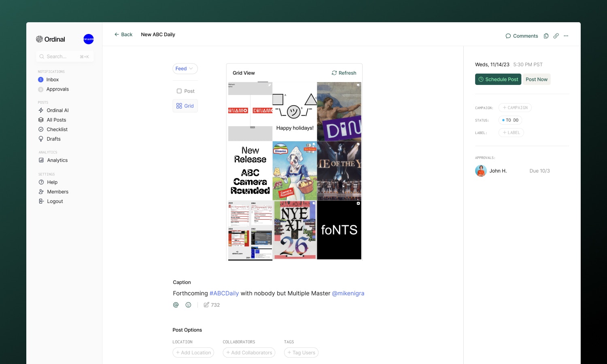Open Ordinal AI
Image resolution: width=607 pixels, height=364 pixels.
click(57, 110)
